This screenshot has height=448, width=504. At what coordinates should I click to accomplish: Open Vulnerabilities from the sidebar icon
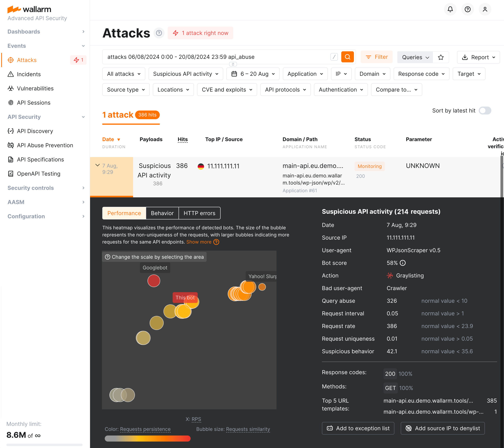click(x=11, y=88)
